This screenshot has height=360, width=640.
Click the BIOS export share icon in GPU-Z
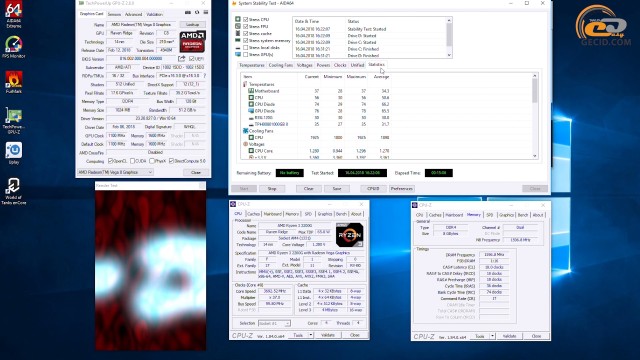pos(182,59)
